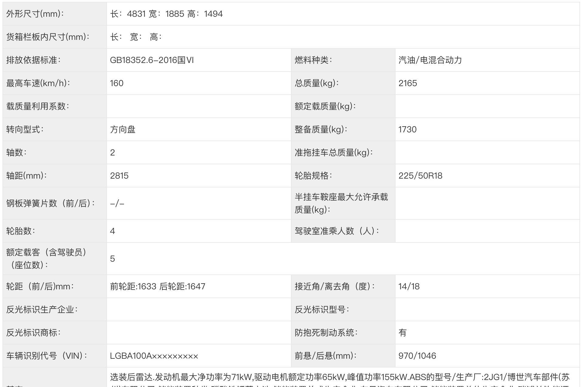Click the 载质量利用系数 label
The height and width of the screenshot is (387, 588).
(38, 106)
